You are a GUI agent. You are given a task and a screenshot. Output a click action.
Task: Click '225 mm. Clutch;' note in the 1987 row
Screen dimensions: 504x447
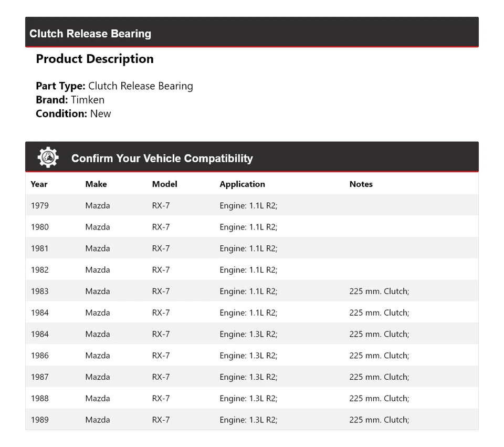point(379,377)
